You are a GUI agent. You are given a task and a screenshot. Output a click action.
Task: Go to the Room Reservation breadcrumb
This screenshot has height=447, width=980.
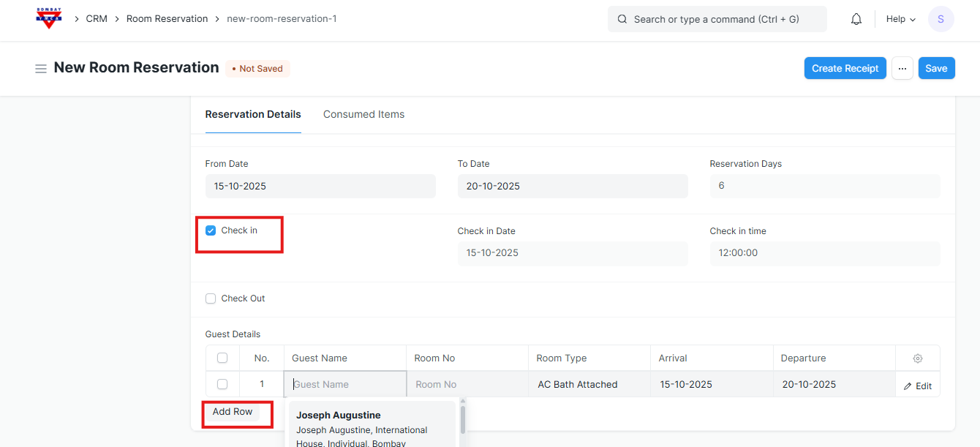(167, 19)
